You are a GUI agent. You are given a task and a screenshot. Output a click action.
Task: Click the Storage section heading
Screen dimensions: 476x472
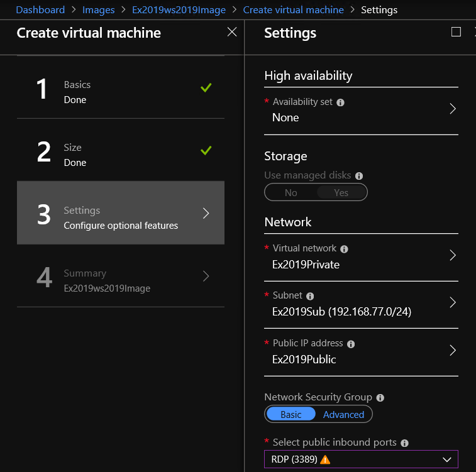[285, 156]
